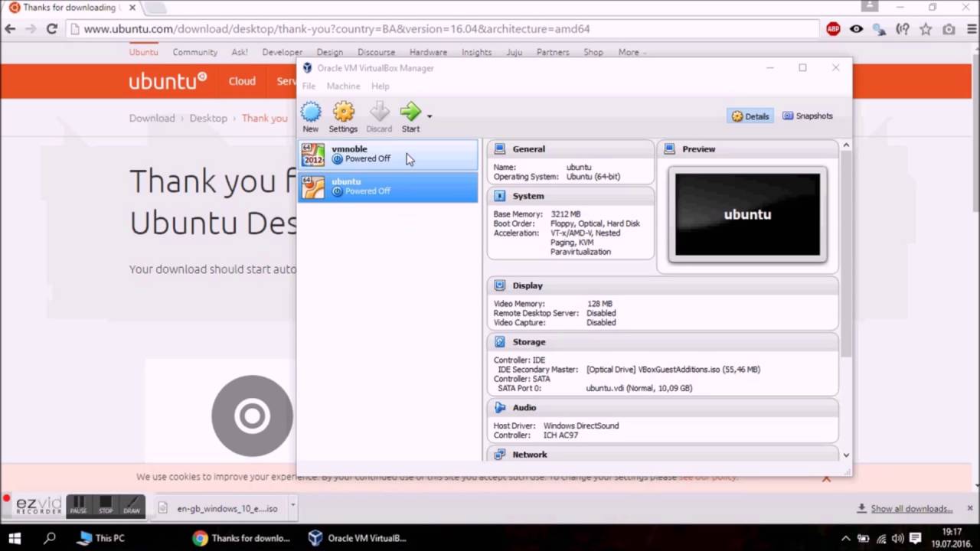Bookmark page with the star icon
Viewport: 980px width, 551px height.
926,29
